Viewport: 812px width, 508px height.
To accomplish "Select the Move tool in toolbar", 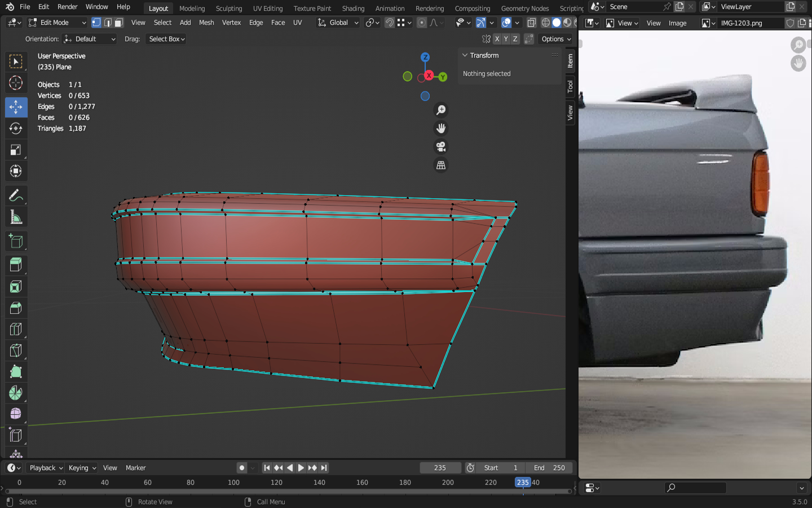I will [x=16, y=107].
